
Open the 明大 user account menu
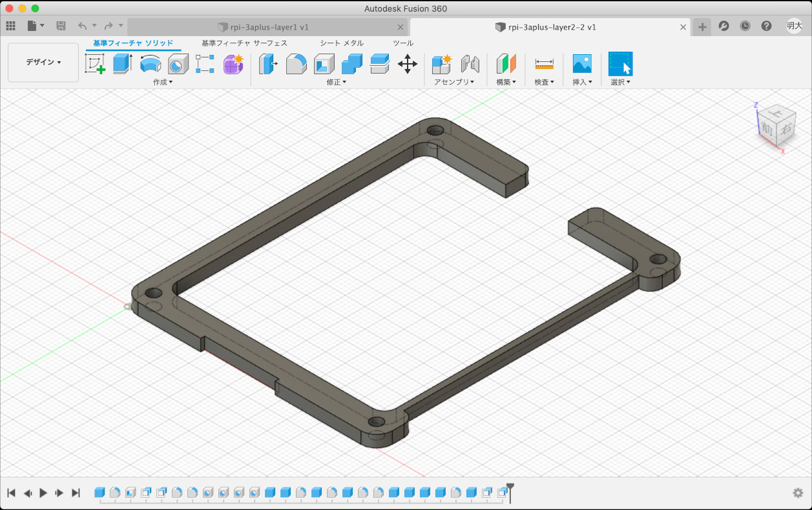794,26
